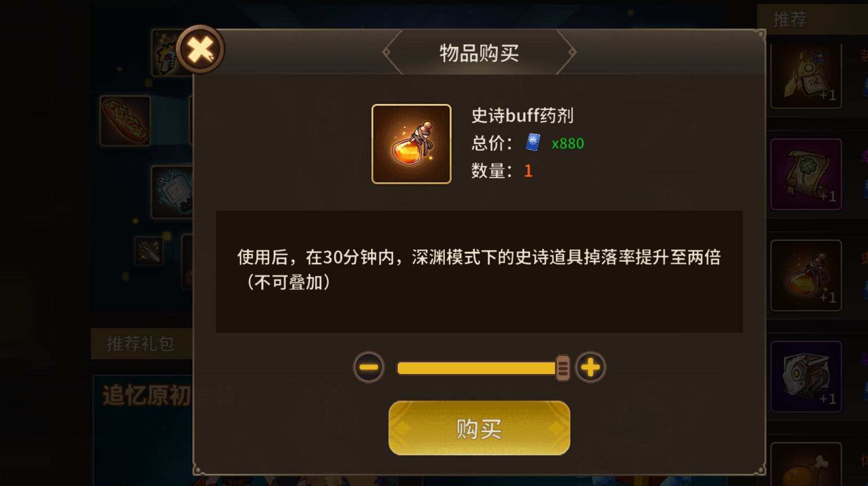Screen dimensions: 868x486
Task: Click the quantity slider handle
Action: (562, 367)
